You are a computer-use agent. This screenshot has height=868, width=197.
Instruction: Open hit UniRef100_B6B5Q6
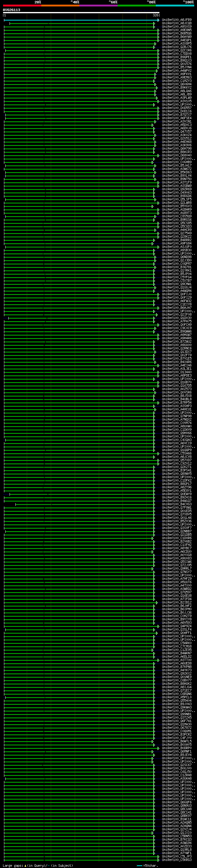tap(177, 33)
